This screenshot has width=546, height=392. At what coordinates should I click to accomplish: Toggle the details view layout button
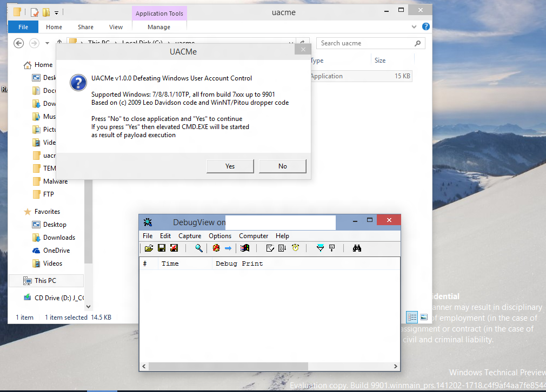point(411,317)
